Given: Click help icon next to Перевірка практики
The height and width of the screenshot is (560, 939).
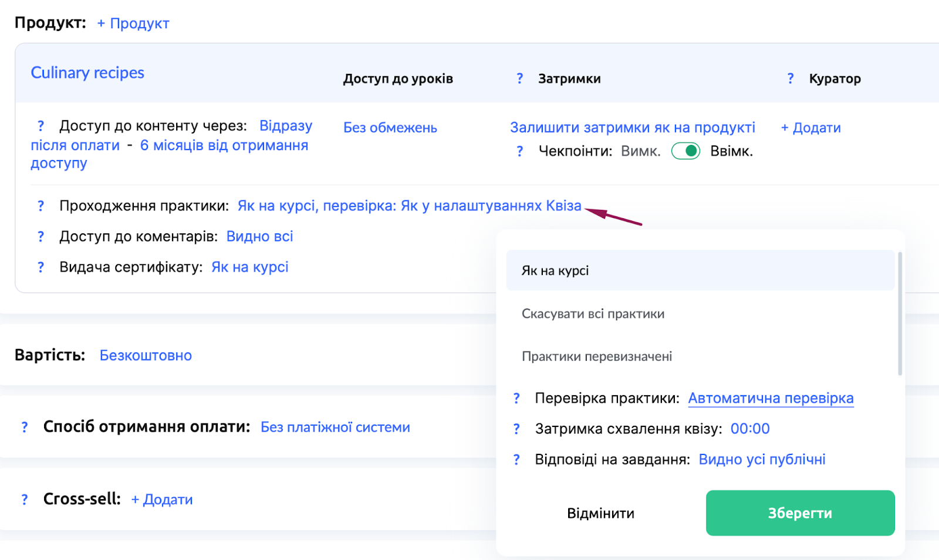Looking at the screenshot, I should [x=516, y=399].
